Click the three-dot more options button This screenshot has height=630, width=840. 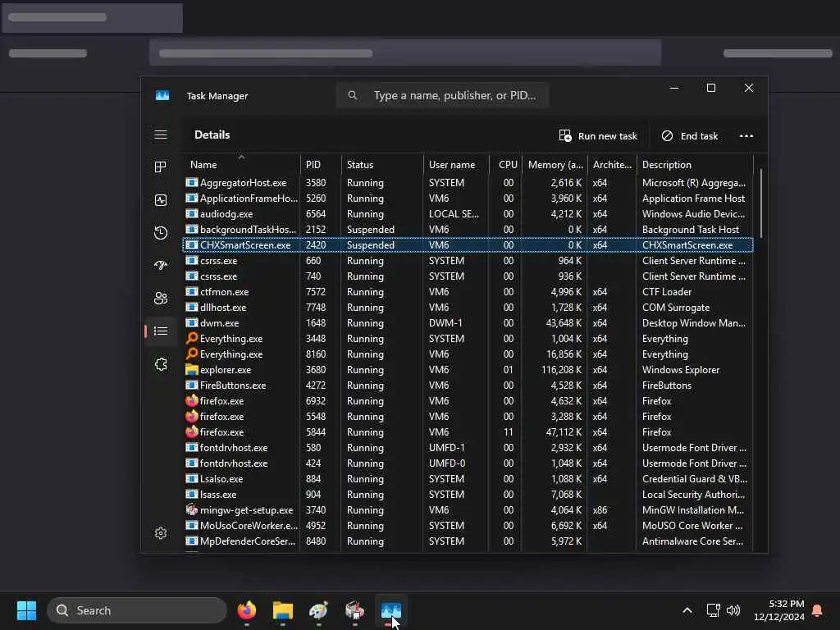[x=746, y=136]
